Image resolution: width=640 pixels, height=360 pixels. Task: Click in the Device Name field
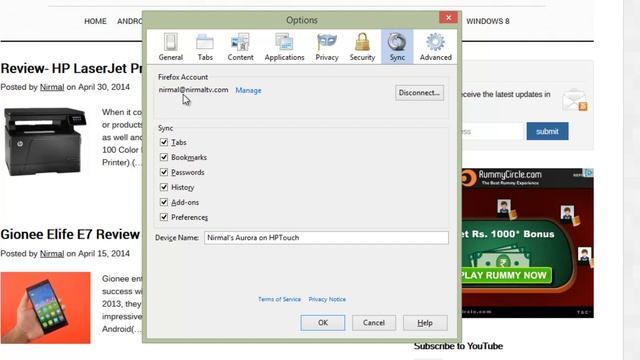tap(326, 238)
